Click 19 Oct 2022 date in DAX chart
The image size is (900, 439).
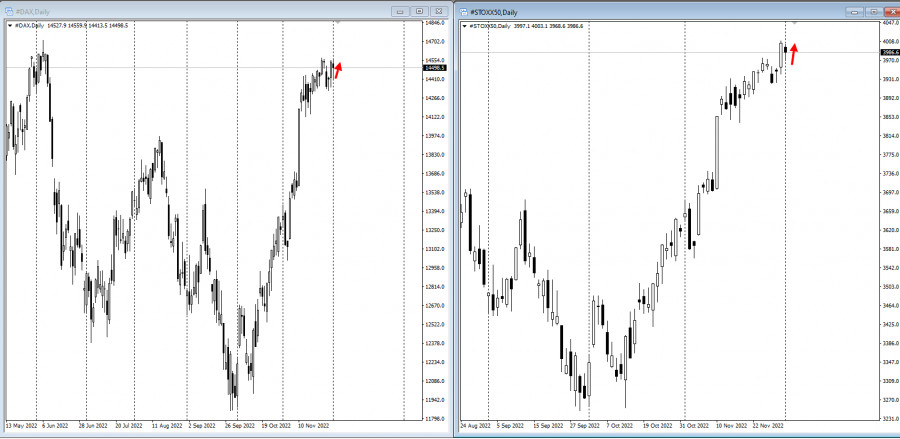[276, 426]
